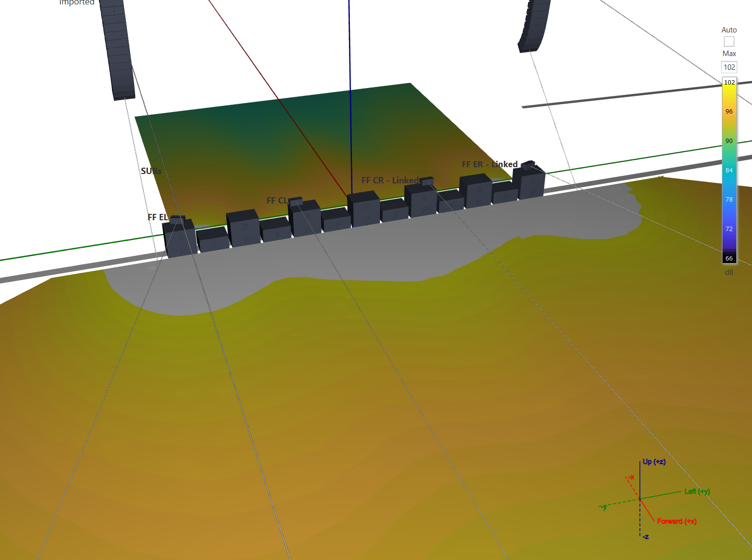Click the Imported label at top
The height and width of the screenshot is (560, 752).
[x=77, y=2]
